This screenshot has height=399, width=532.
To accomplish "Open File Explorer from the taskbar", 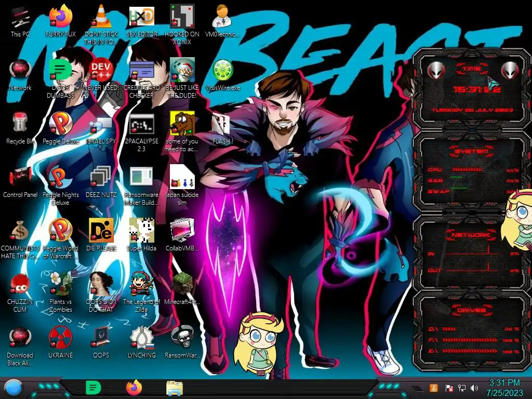I will coord(175,388).
